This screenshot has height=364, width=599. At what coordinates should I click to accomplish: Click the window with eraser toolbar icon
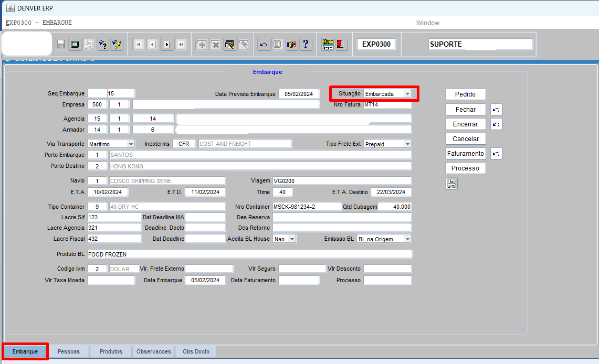(x=230, y=45)
